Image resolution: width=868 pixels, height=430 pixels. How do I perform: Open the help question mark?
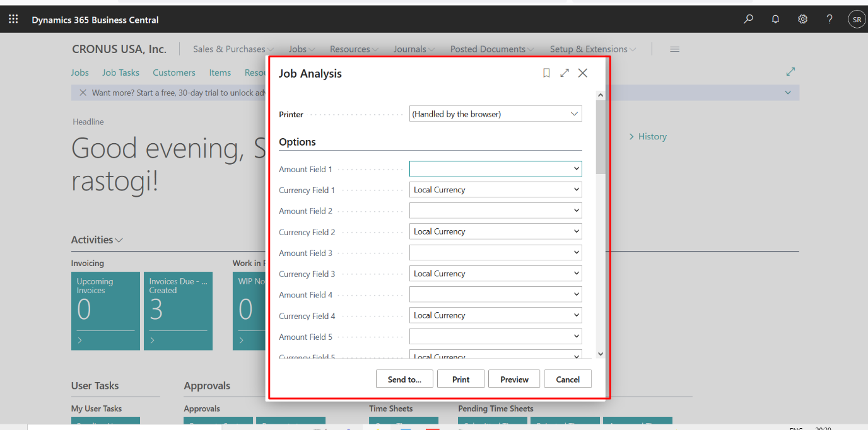830,19
